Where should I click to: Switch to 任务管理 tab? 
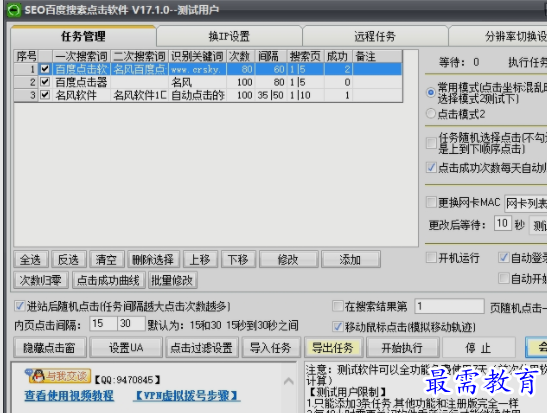click(83, 36)
